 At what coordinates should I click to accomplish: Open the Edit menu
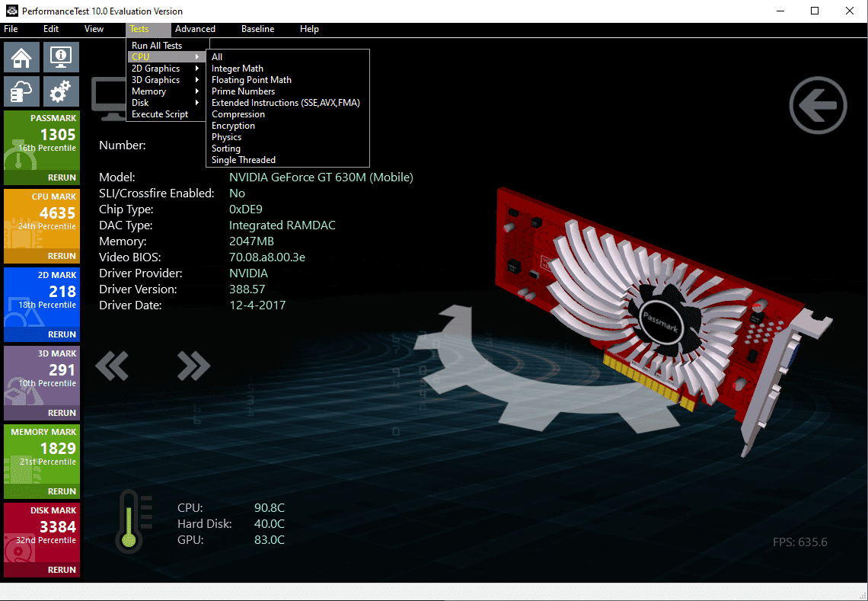click(x=51, y=29)
